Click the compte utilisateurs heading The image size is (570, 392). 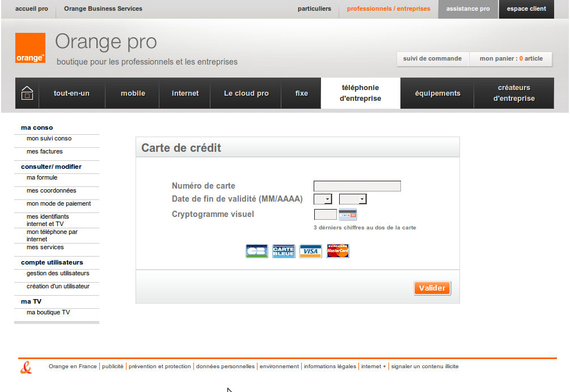pos(52,263)
